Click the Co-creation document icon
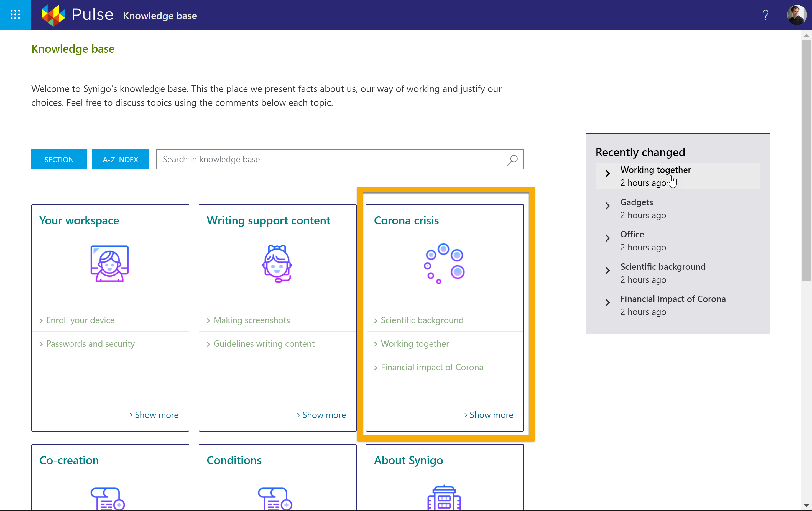This screenshot has width=812, height=511. pos(108,499)
